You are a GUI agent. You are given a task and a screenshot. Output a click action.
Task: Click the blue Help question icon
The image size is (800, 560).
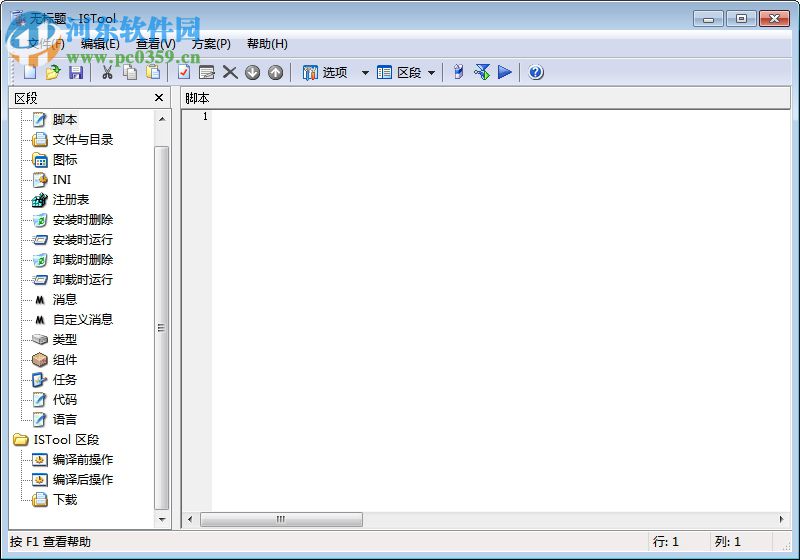click(536, 72)
